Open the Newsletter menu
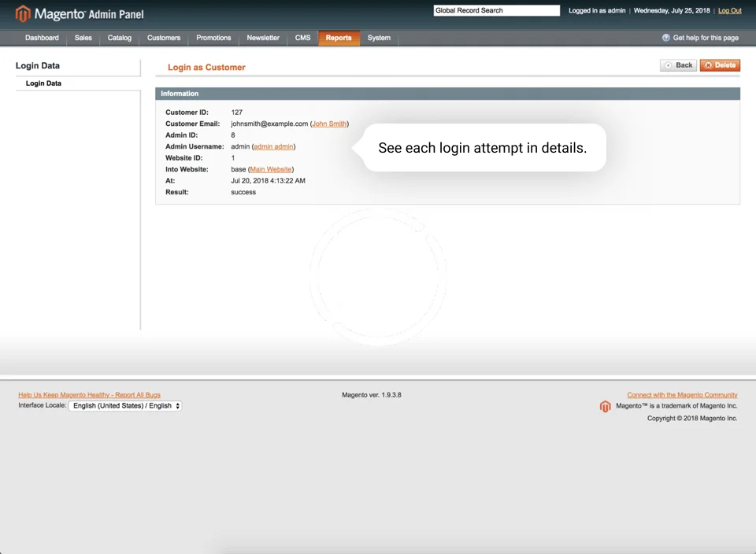Viewport: 756px width, 554px height. click(x=263, y=38)
